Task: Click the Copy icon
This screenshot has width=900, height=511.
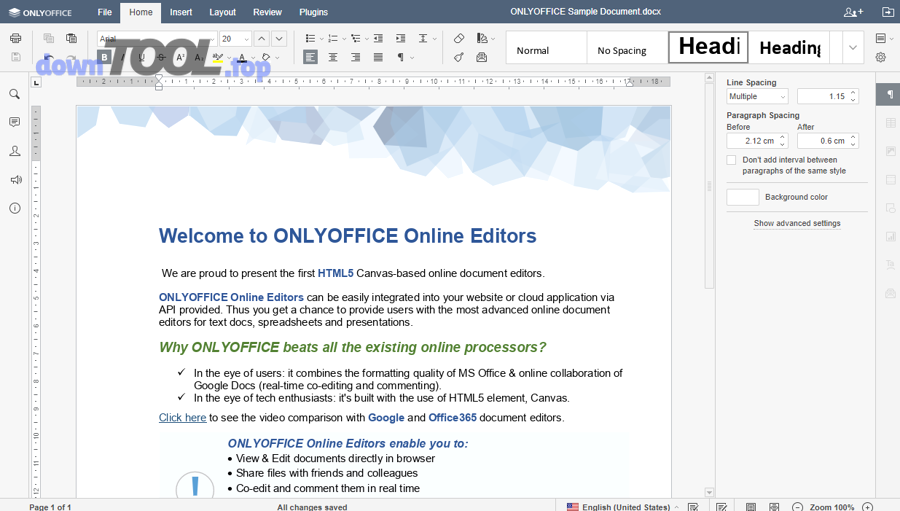Action: click(49, 38)
